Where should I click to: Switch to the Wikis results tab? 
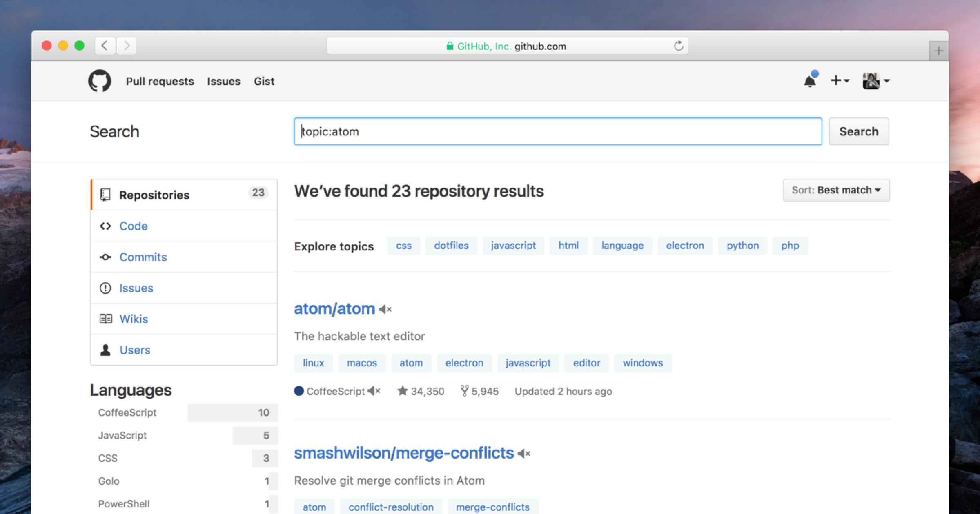click(x=134, y=319)
